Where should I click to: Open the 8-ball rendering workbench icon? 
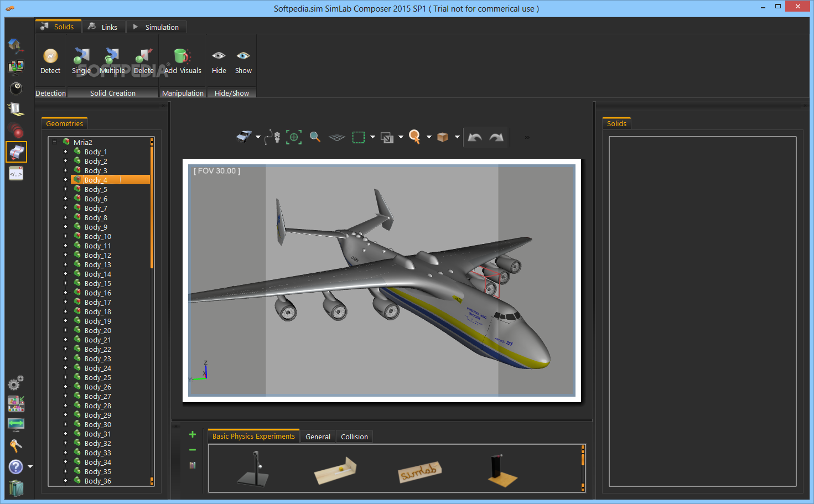point(16,87)
